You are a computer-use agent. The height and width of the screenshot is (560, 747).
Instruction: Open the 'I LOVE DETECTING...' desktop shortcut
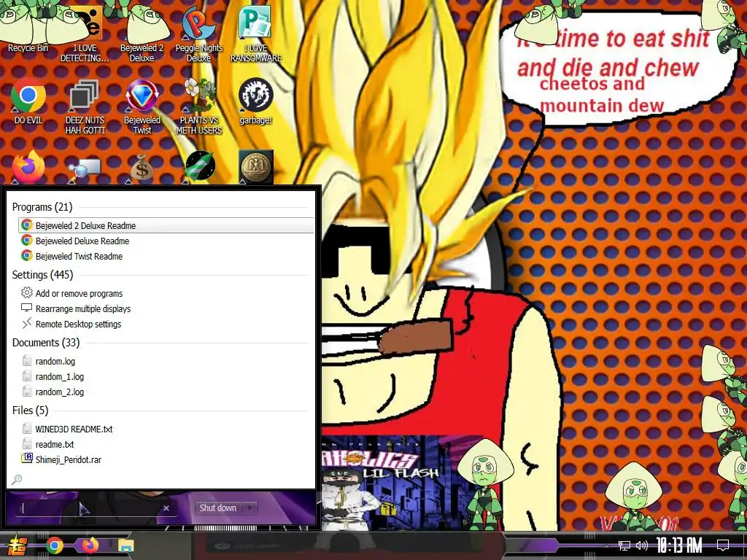85,34
